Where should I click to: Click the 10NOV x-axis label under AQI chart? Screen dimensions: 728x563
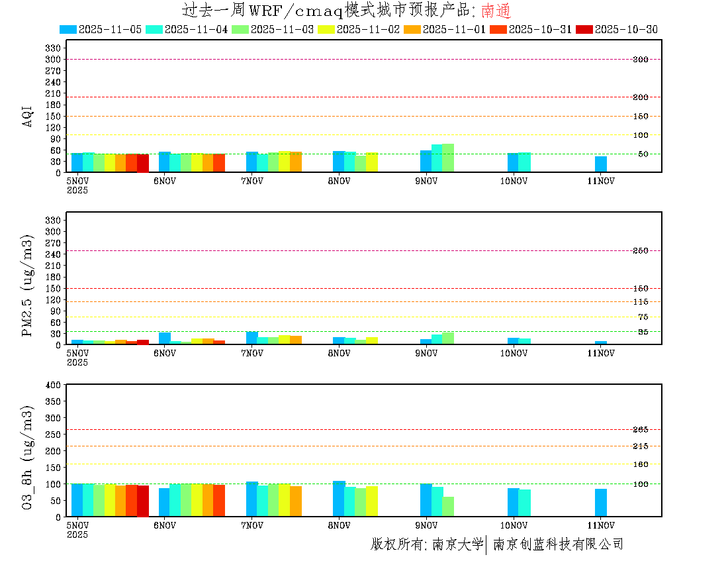pyautogui.click(x=514, y=181)
